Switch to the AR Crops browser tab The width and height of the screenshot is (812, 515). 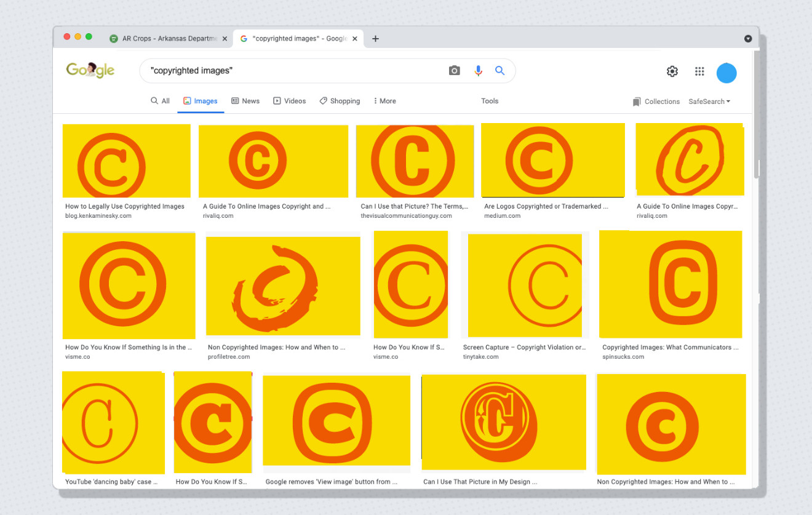pos(168,38)
